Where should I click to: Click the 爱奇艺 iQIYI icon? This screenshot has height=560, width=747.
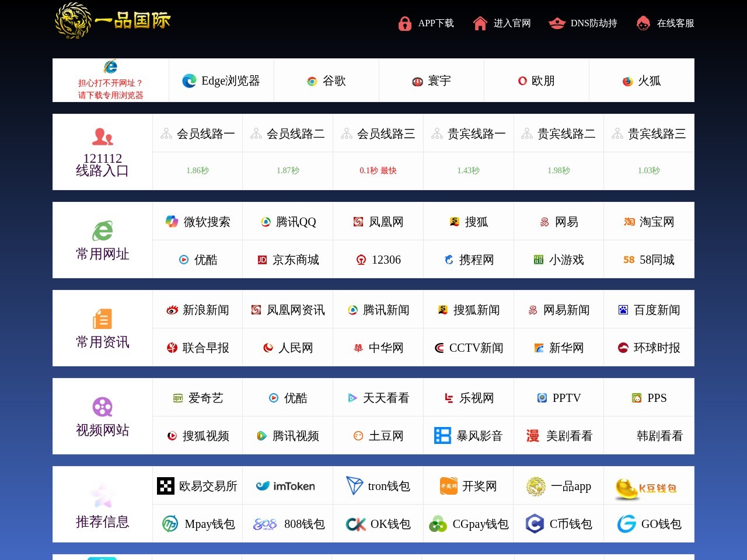coord(178,398)
